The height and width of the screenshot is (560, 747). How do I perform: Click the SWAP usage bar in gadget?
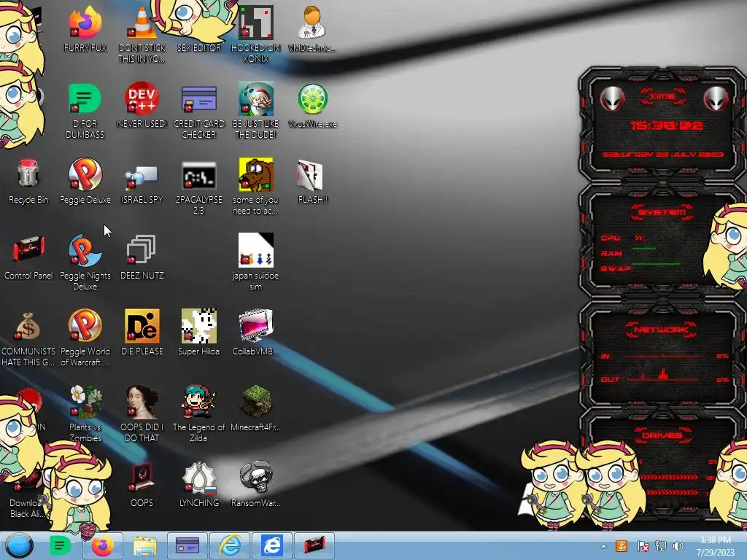click(657, 263)
